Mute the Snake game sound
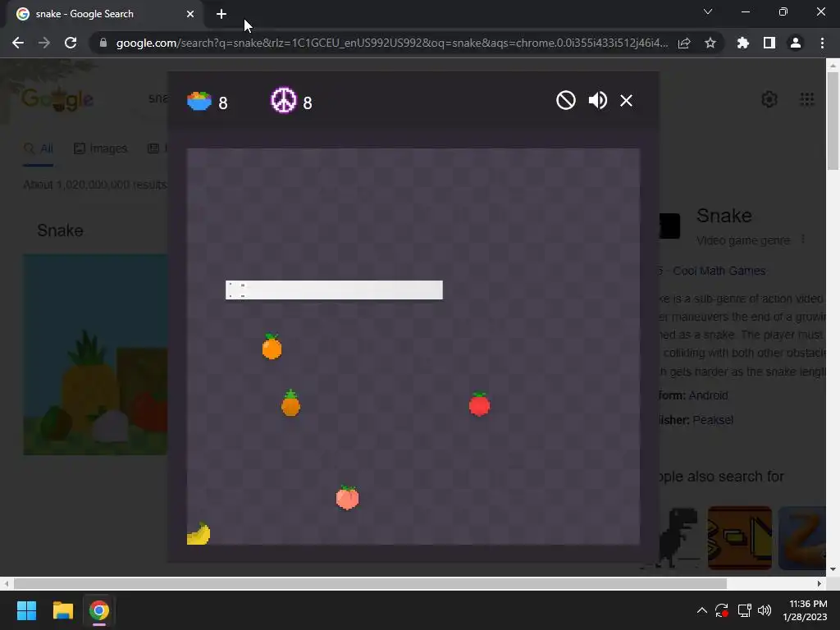 click(x=597, y=100)
